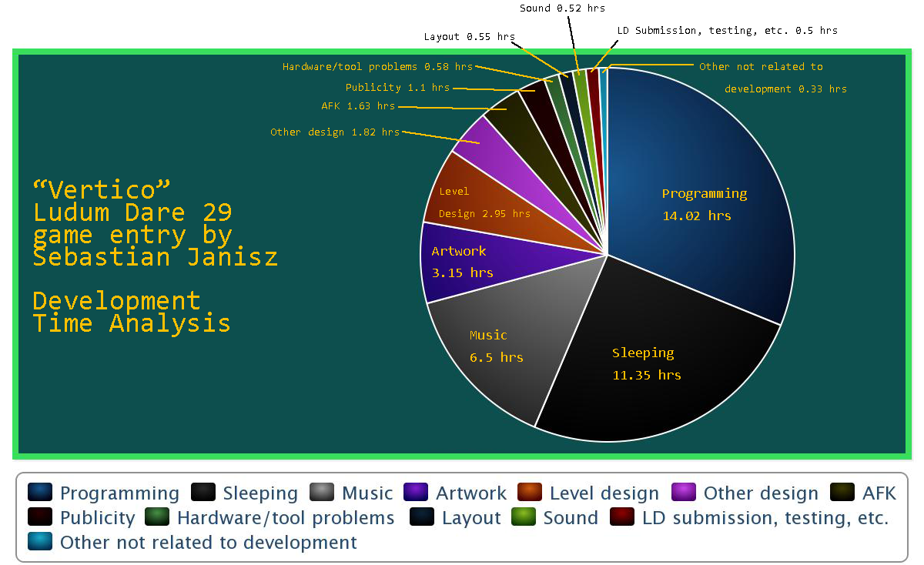Click 'LD Submission, testing, etc. 0.5 hrs' label
The image size is (924, 565).
coord(728,31)
